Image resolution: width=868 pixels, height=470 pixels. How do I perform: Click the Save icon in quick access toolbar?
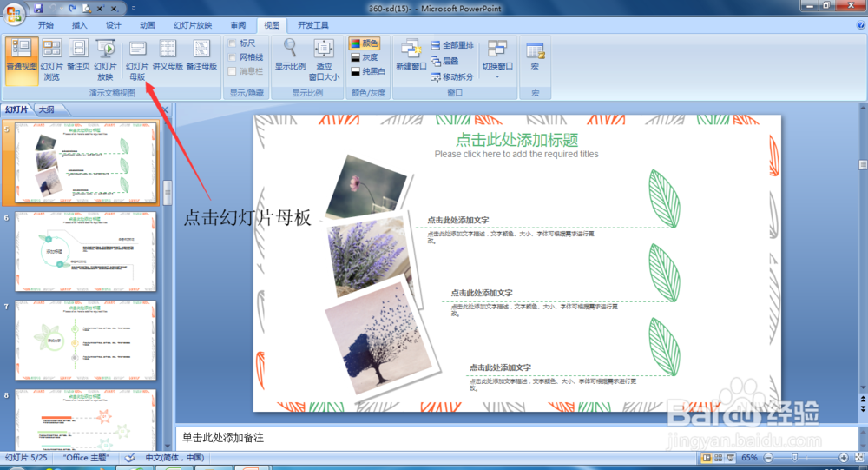pyautogui.click(x=38, y=9)
